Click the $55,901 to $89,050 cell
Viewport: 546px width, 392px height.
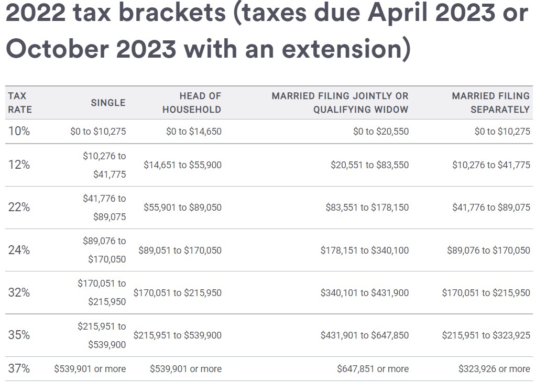[182, 208]
